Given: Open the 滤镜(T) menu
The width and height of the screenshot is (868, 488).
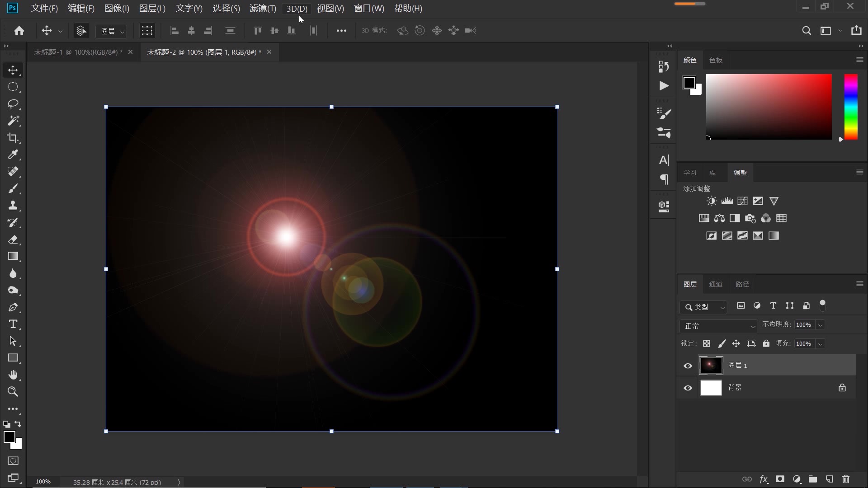Looking at the screenshot, I should (x=262, y=9).
